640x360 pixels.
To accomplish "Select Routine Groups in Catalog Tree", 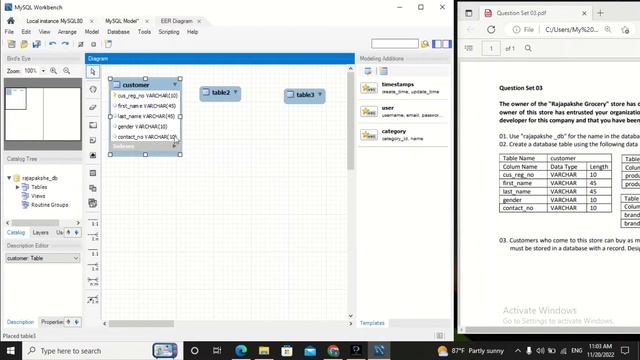I will pos(49,205).
